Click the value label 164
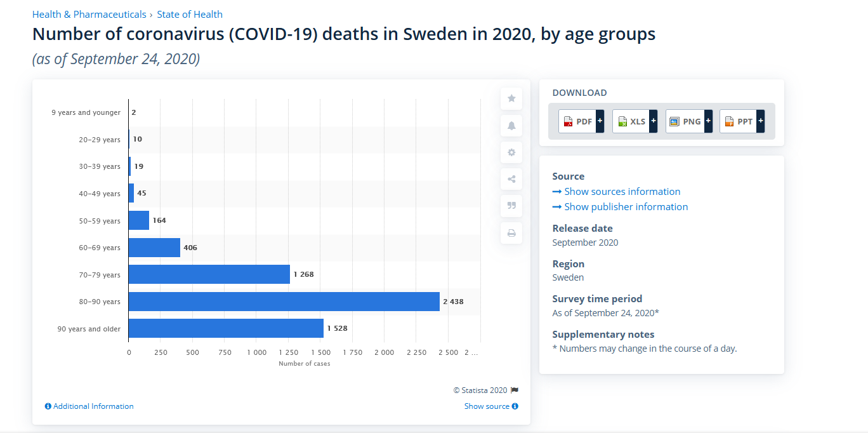This screenshot has height=433, width=868. pos(159,220)
